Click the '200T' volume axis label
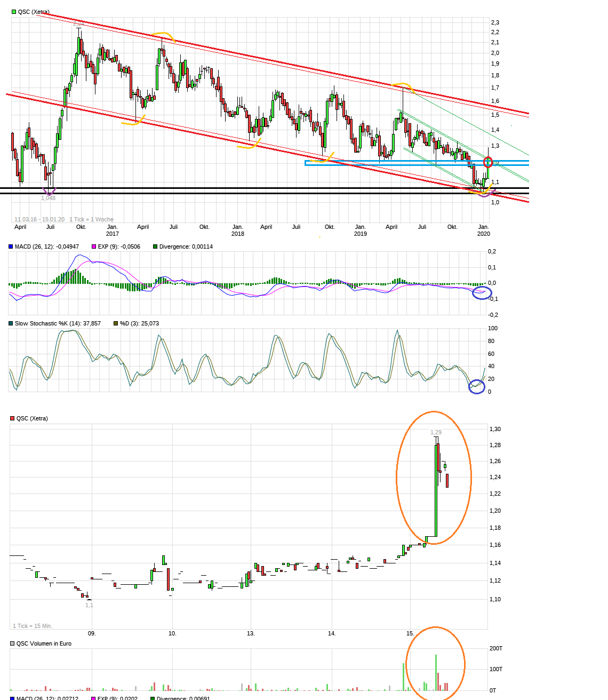Viewport: 608px width, 700px height. click(x=496, y=648)
